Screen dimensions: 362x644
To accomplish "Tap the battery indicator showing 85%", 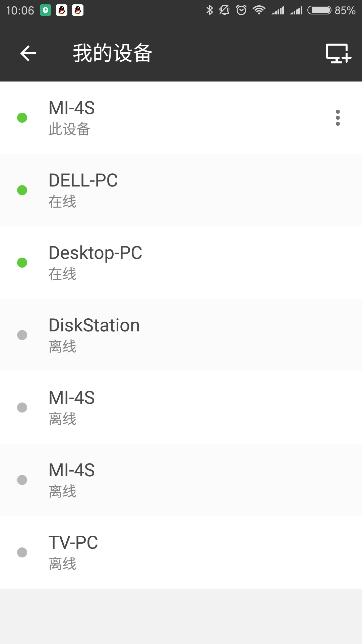I will coord(331,10).
